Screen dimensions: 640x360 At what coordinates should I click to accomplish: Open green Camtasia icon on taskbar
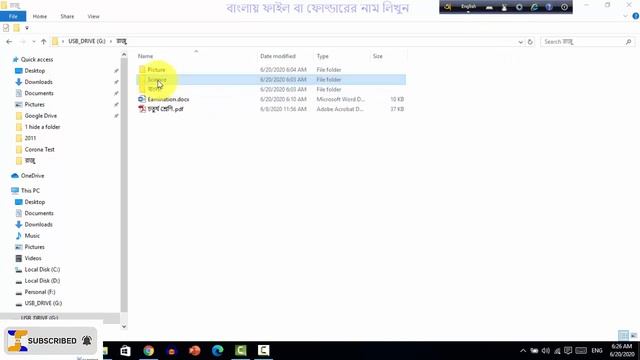241,351
